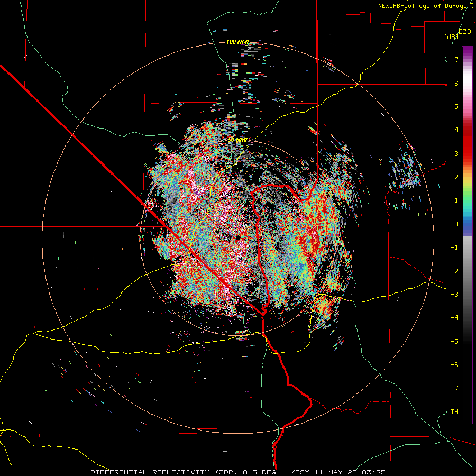476x476 pixels.
Task: Click the -7 dB tick label
Action: [454, 388]
